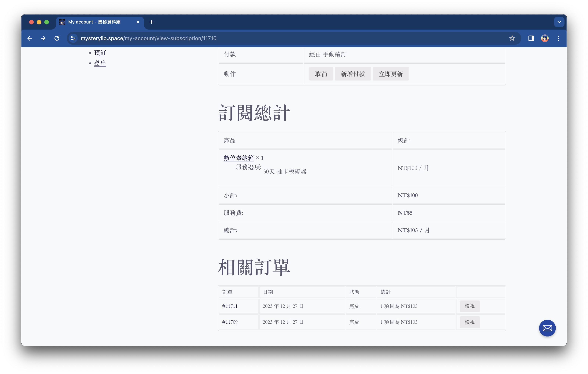Click 檢視 button for order #11709
Screen dimensions: 588x374
pyautogui.click(x=469, y=322)
